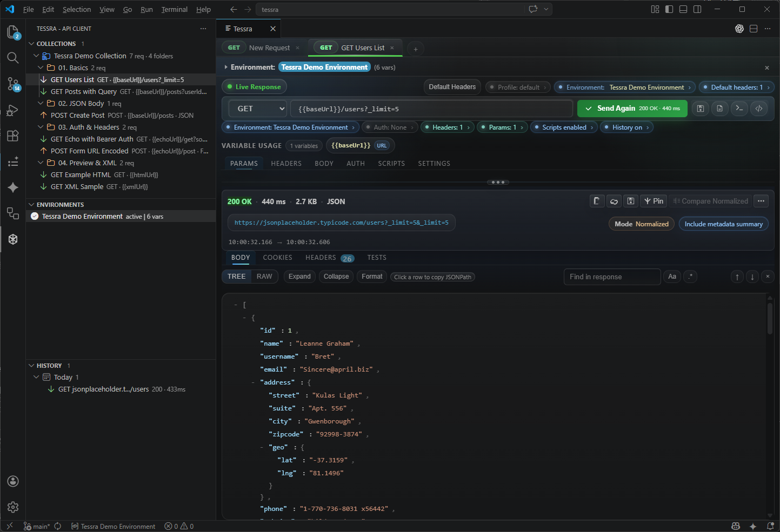780x532 pixels.
Task: Click the link icon in response toolbar
Action: tap(614, 201)
